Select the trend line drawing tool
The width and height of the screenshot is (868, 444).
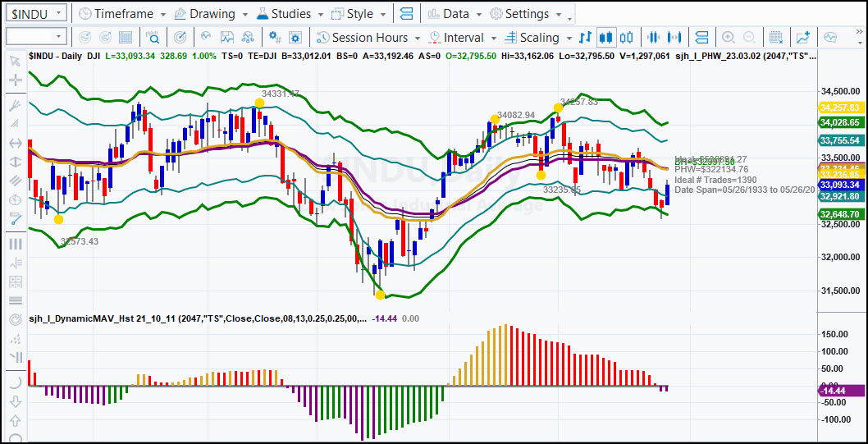15,218
